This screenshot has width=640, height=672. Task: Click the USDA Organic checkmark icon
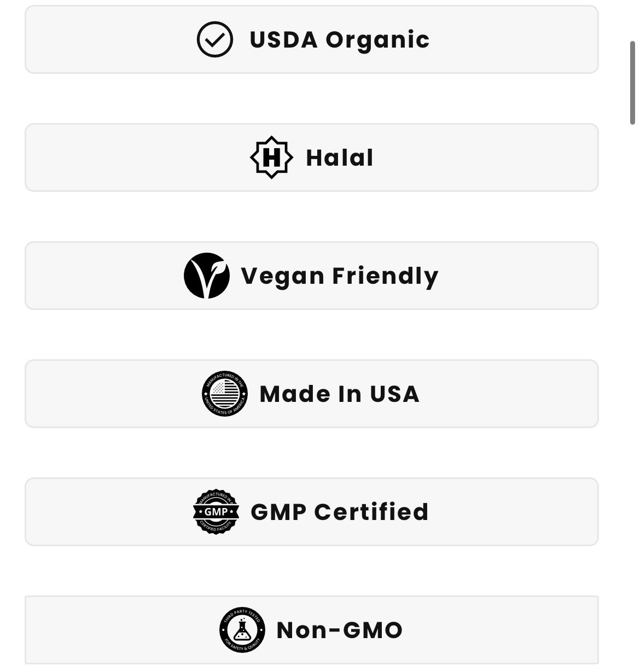pyautogui.click(x=214, y=39)
